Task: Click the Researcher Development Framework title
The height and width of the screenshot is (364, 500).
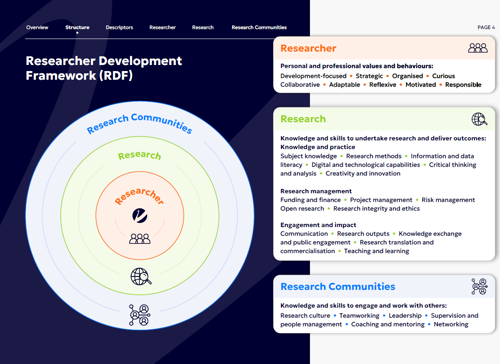Action: pos(104,68)
